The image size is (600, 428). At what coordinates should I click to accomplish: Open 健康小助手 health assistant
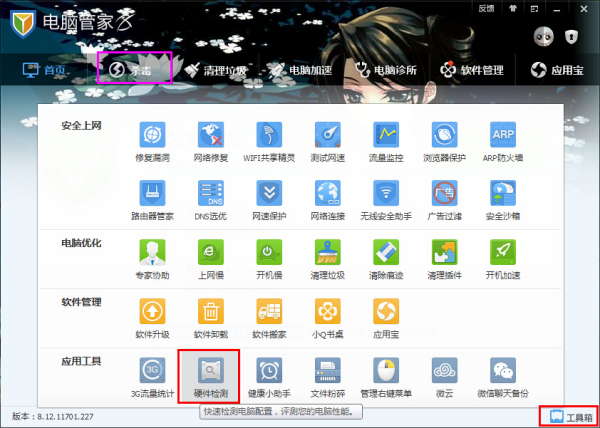269,377
